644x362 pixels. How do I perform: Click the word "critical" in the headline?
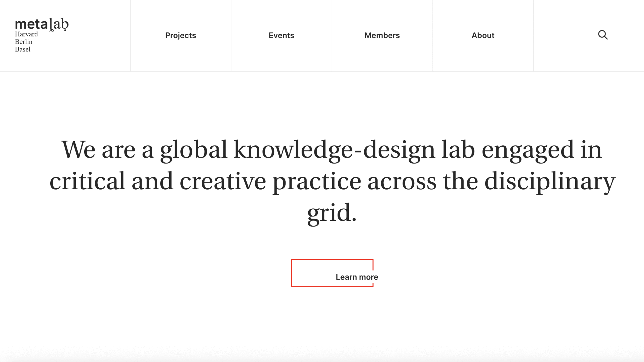(x=87, y=181)
